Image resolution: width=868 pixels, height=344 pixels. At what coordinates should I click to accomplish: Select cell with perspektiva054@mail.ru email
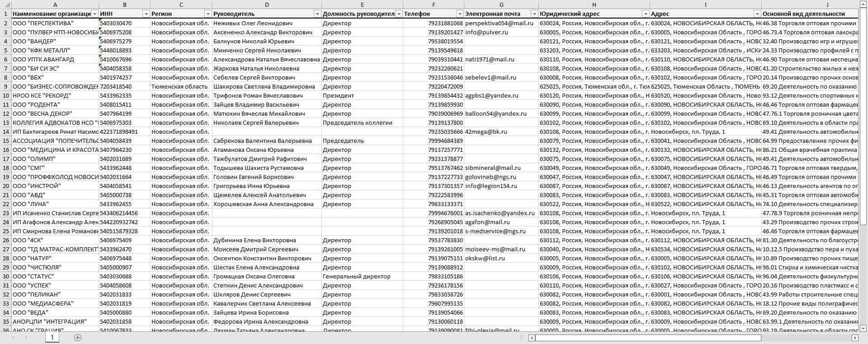click(x=501, y=23)
